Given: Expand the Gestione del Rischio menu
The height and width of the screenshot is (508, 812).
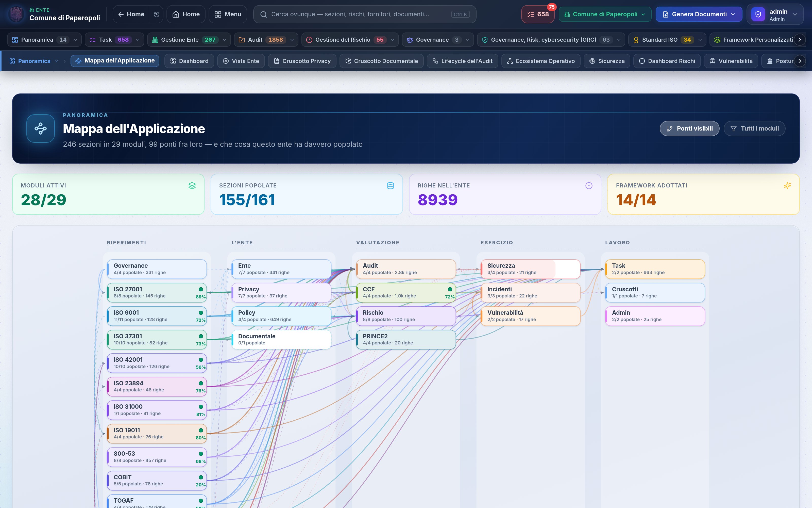Looking at the screenshot, I should (x=350, y=40).
